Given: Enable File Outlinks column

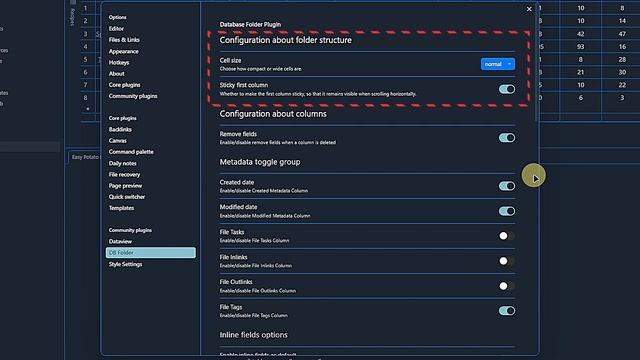Looking at the screenshot, I should (x=507, y=286).
